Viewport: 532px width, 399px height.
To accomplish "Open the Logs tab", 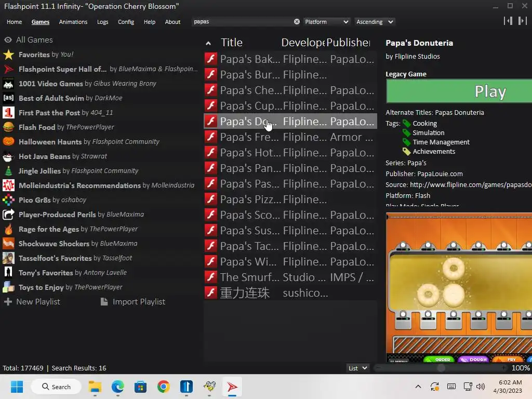I will [102, 22].
